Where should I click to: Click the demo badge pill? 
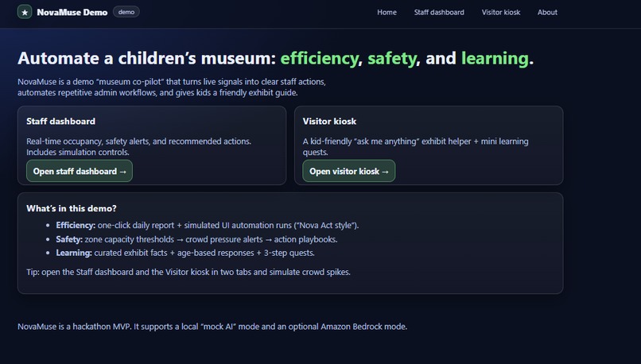point(126,12)
